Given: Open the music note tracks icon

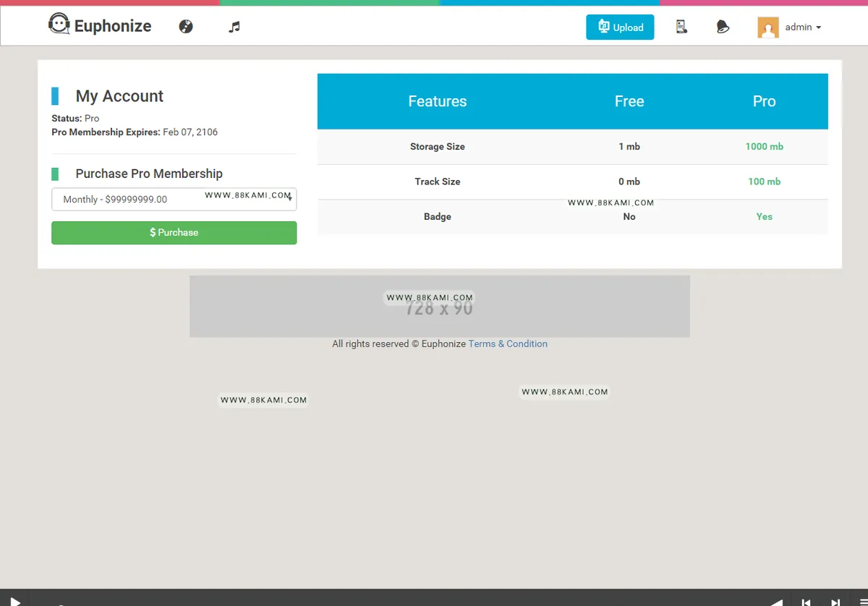Looking at the screenshot, I should click(x=234, y=27).
